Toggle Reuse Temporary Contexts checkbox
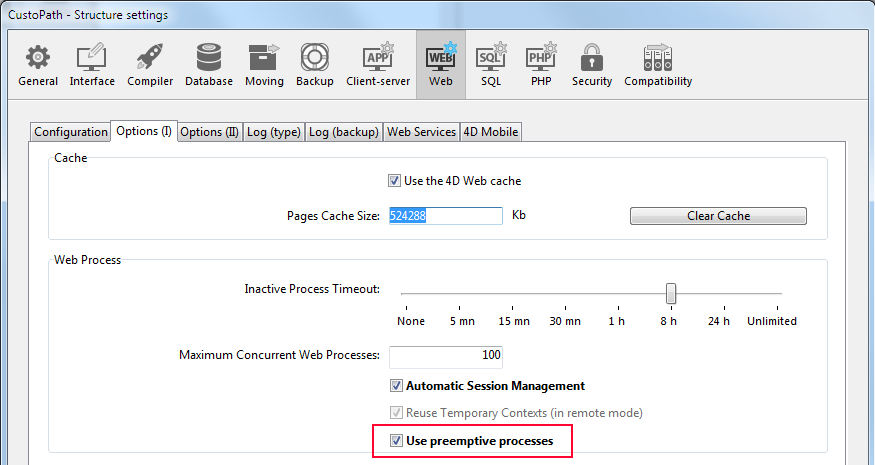This screenshot has height=465, width=875. click(396, 413)
